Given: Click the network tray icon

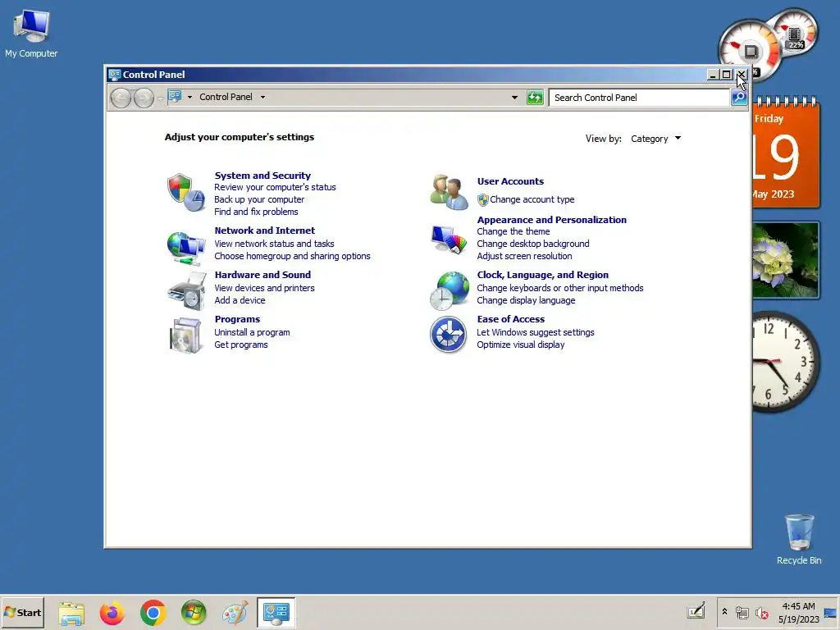Looking at the screenshot, I should point(742,612).
